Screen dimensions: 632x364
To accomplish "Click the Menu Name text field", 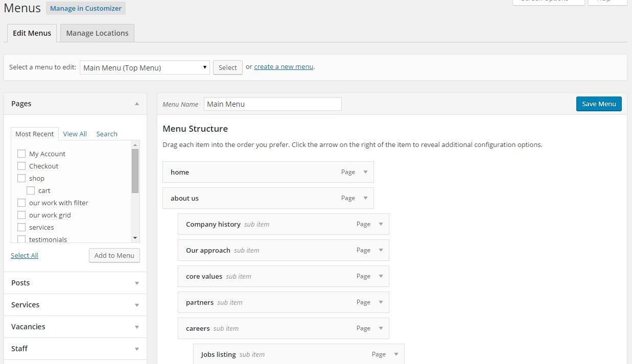I will [272, 104].
